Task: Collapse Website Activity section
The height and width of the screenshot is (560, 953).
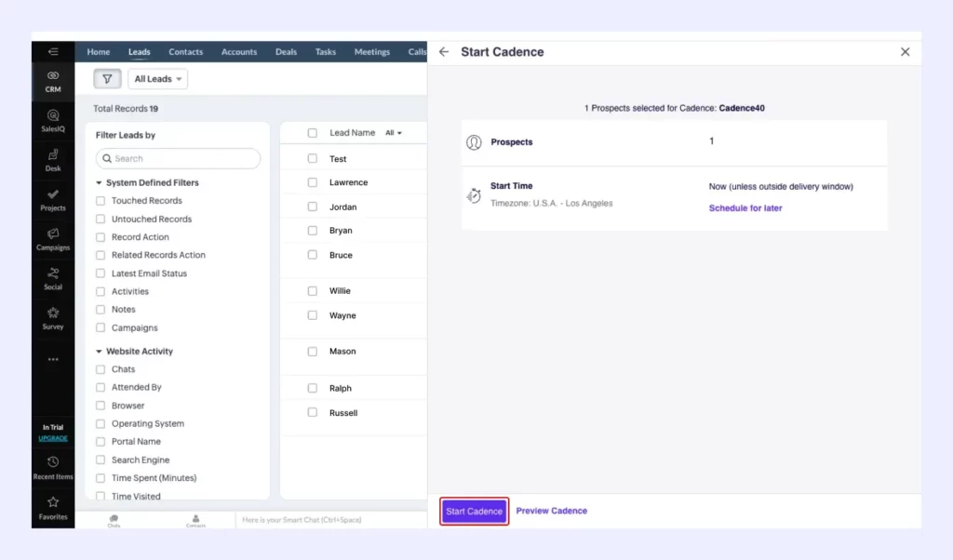Action: [99, 351]
